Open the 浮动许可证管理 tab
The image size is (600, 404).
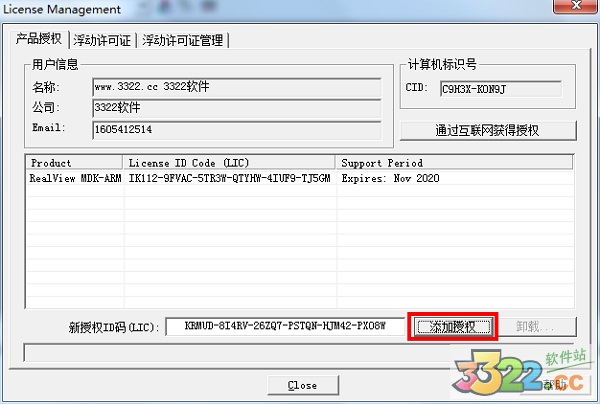[x=183, y=40]
